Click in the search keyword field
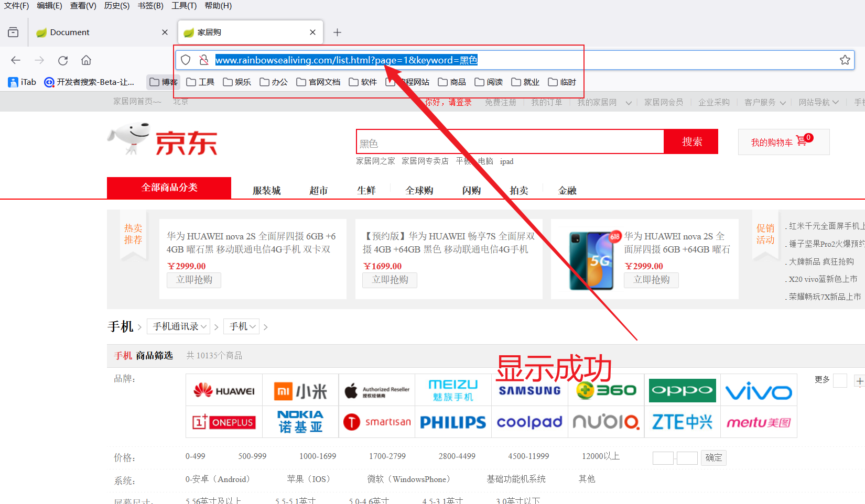This screenshot has width=865, height=504. coord(510,142)
